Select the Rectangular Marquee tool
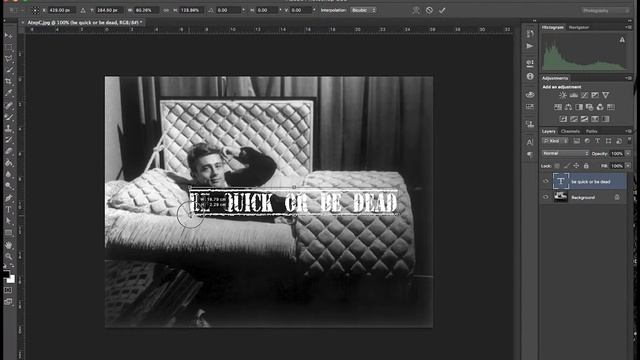640x360 pixels. 9,47
